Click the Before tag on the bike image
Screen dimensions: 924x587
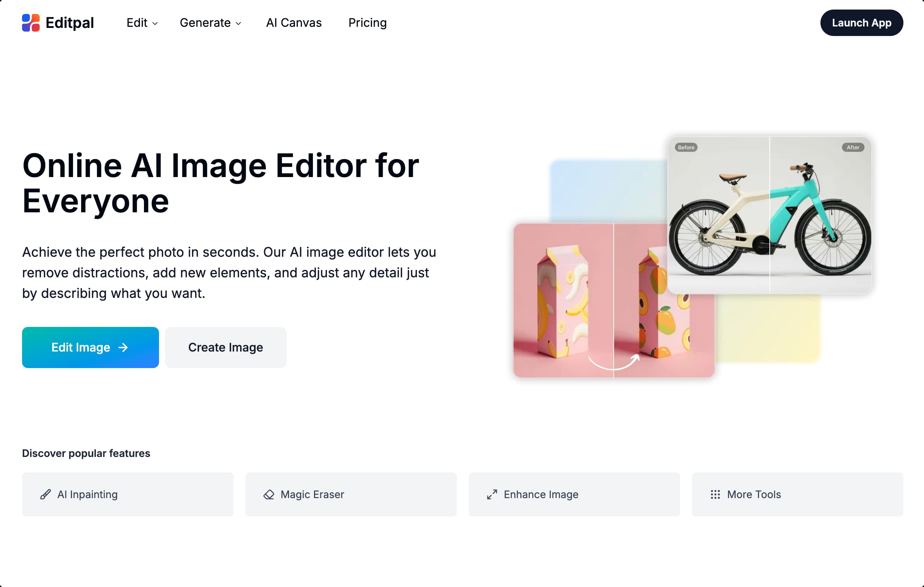(x=686, y=147)
